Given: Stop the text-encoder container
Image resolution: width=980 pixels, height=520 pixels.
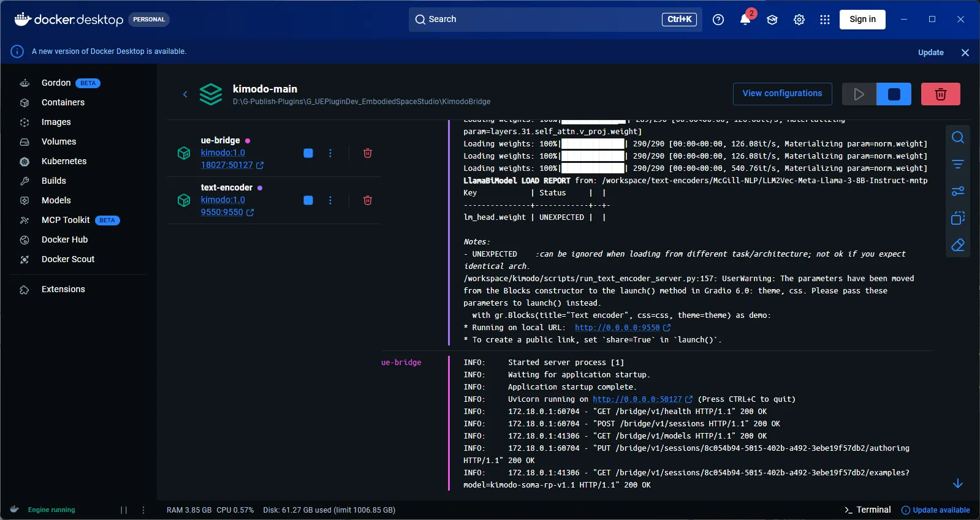Looking at the screenshot, I should point(308,200).
